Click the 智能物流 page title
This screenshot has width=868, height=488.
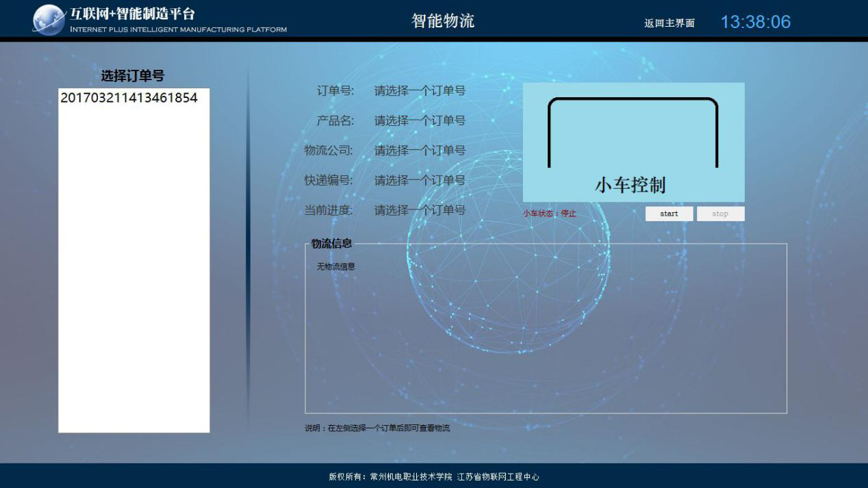(442, 21)
